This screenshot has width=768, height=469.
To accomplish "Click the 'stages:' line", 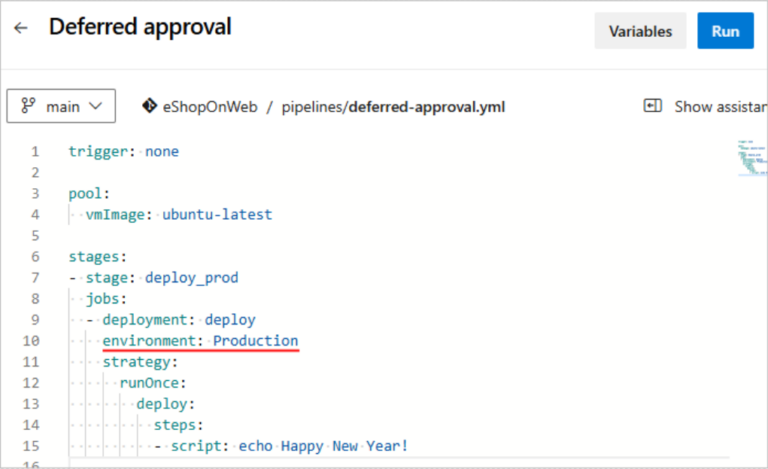I will coord(97,257).
